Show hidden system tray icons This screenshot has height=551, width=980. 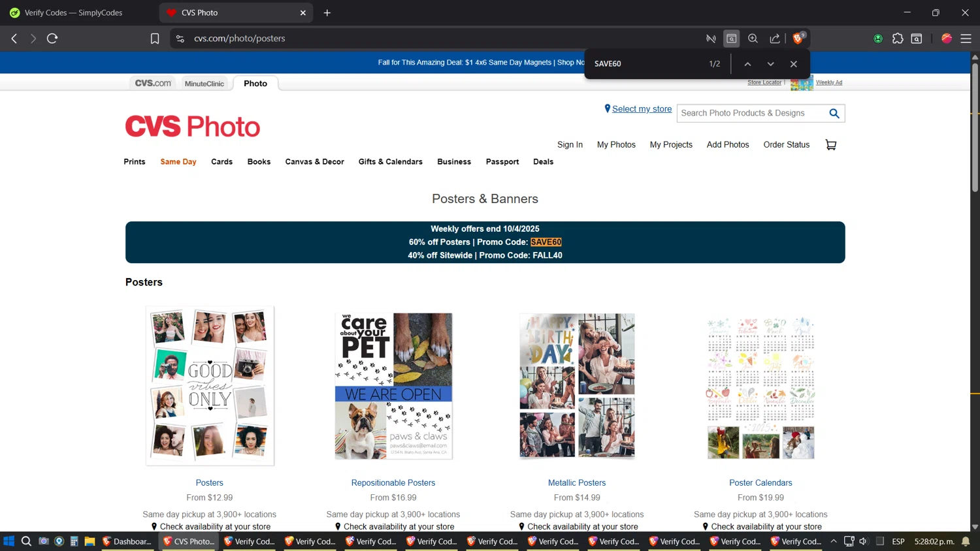[x=834, y=541]
